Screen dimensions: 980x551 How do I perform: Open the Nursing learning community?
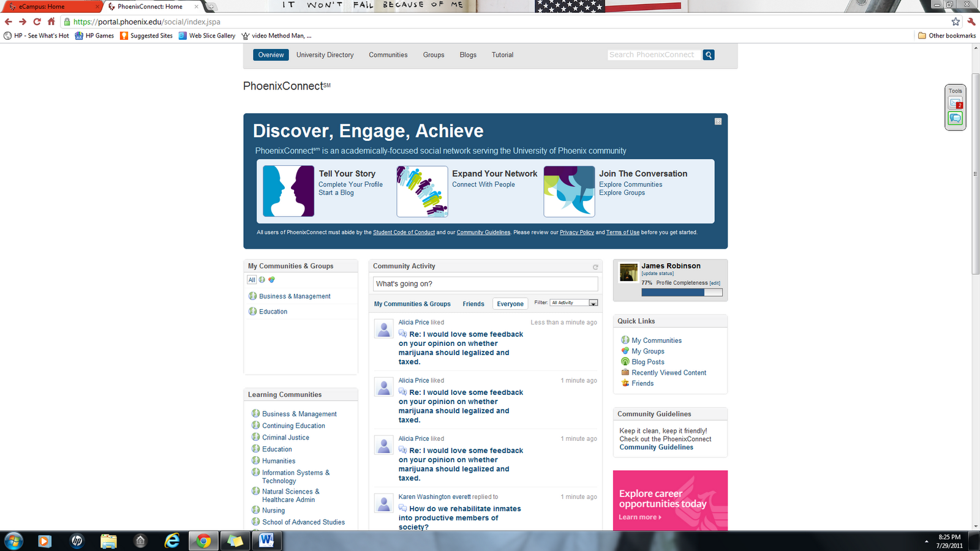(273, 511)
